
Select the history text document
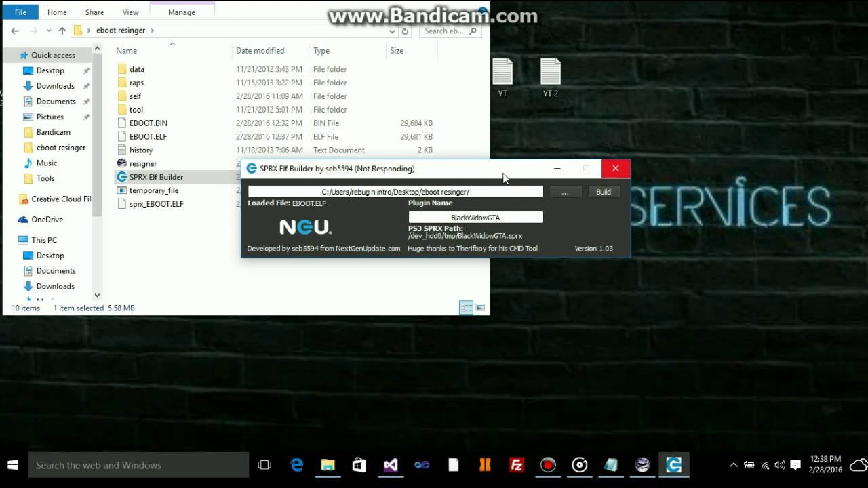tap(141, 150)
